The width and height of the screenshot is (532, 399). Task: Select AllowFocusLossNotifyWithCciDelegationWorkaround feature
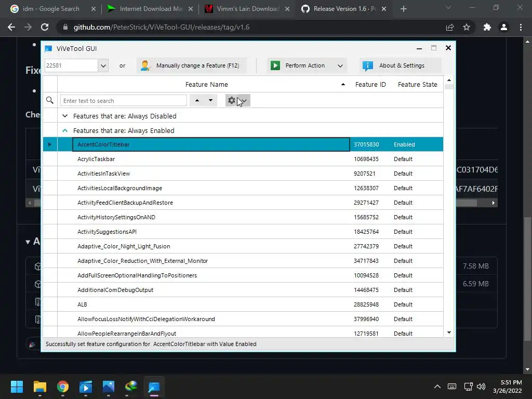146,320
